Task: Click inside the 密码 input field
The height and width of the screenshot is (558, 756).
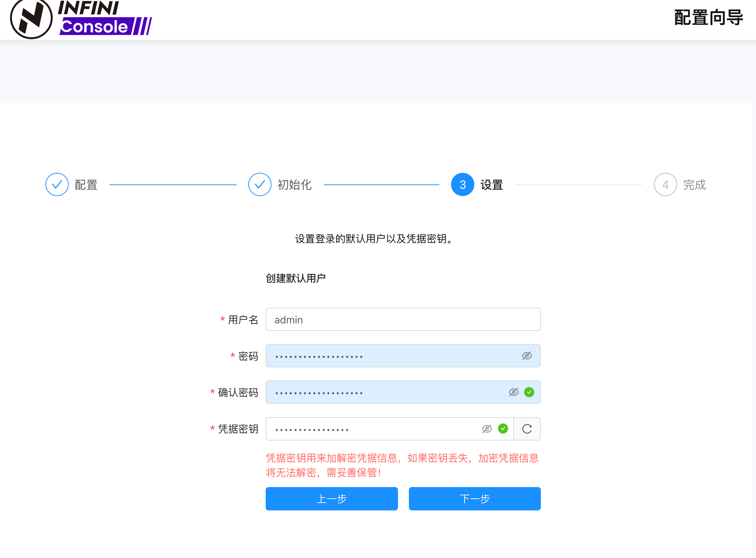Action: pyautogui.click(x=393, y=356)
